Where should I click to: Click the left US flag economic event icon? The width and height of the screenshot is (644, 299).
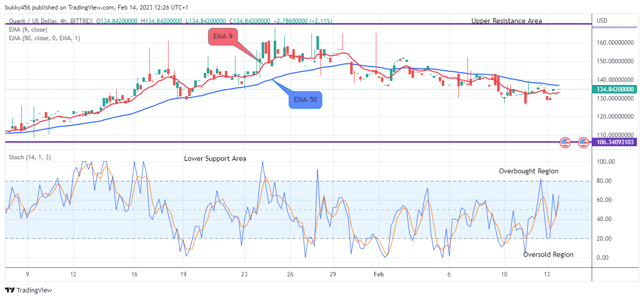[565, 143]
